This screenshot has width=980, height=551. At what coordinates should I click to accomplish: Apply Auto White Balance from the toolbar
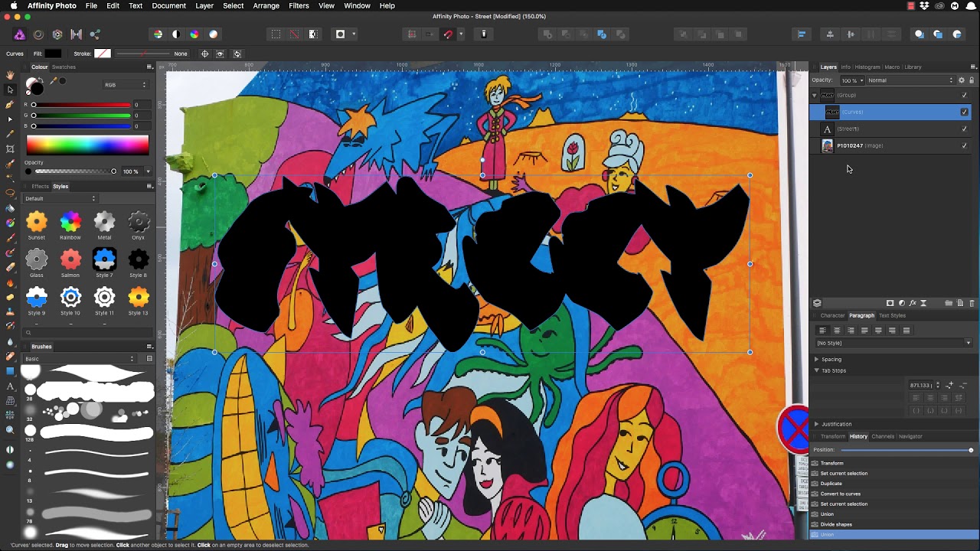[214, 34]
